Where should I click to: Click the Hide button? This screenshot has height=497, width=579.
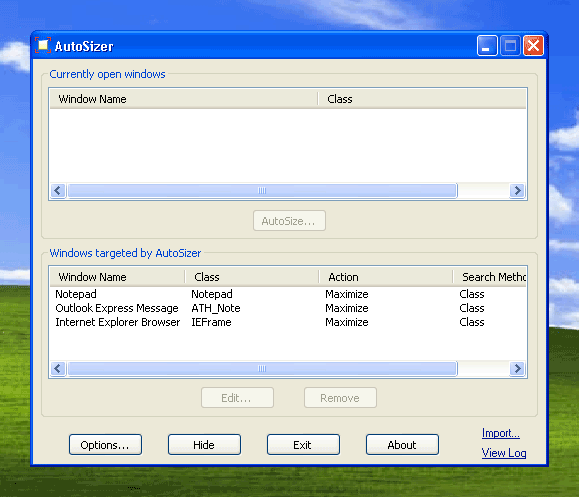tap(204, 445)
